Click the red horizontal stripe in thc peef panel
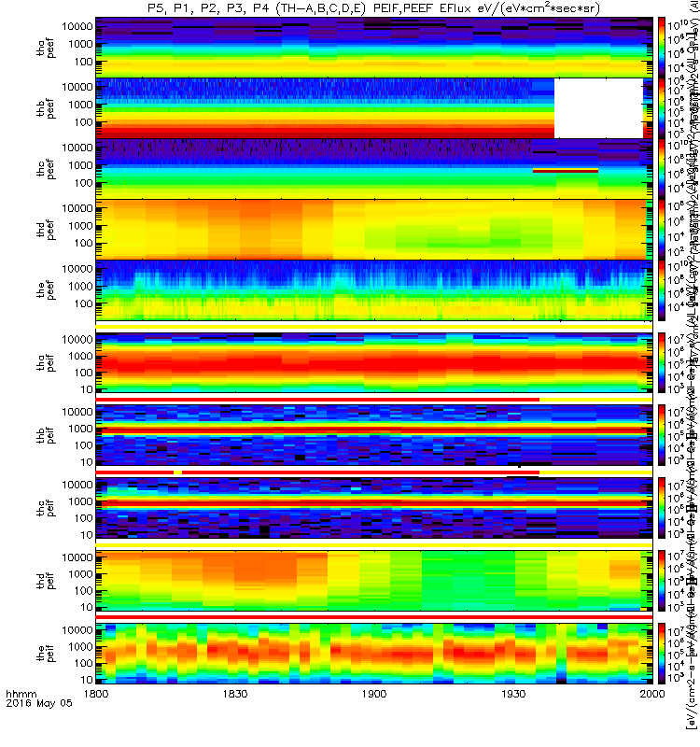 [x=566, y=171]
